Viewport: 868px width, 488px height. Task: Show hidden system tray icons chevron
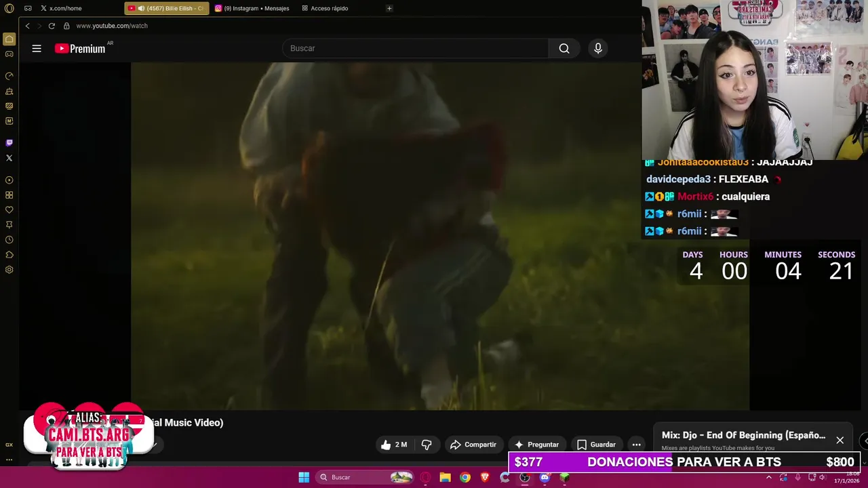pyautogui.click(x=769, y=477)
